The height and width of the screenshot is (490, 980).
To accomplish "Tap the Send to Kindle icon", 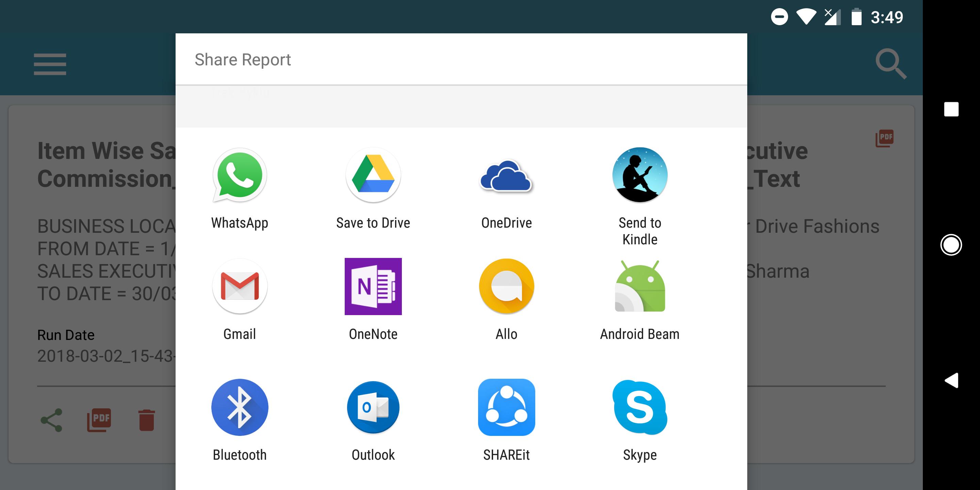I will click(640, 175).
